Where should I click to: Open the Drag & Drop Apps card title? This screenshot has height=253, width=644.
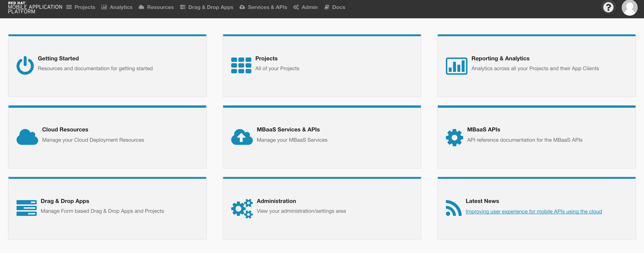[65, 201]
